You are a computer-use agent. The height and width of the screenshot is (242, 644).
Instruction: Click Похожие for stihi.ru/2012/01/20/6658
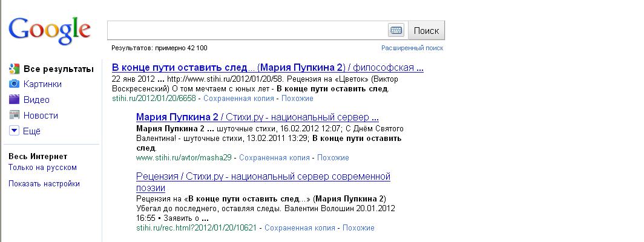point(297,99)
